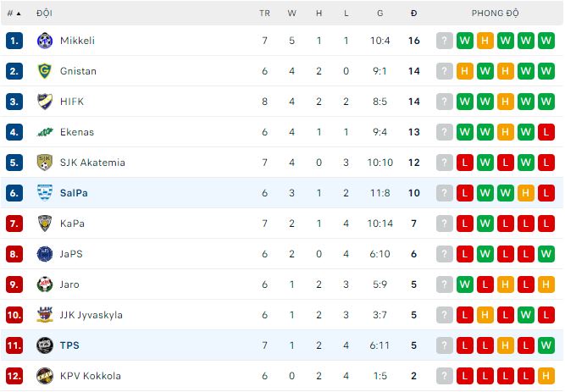This screenshot has width=565, height=392.
Task: Sort table by the # rank column
Action: pyautogui.click(x=14, y=14)
